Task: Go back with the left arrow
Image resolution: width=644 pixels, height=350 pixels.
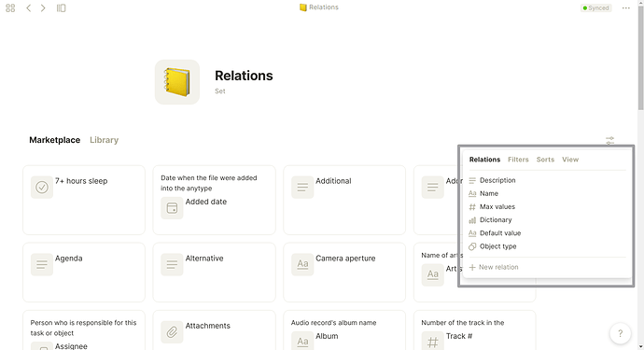Action: tap(28, 7)
